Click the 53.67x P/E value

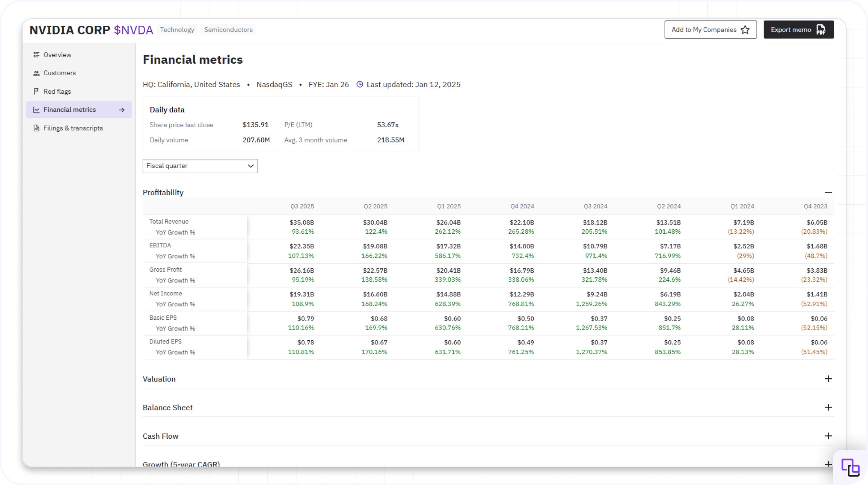388,125
